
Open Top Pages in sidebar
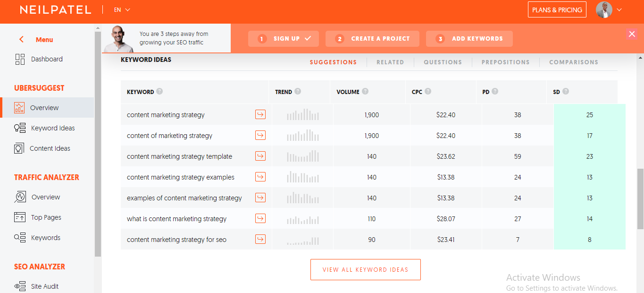47,217
